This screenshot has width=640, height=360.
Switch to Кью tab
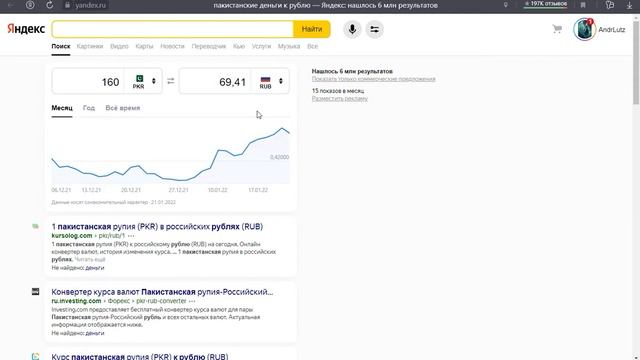click(x=239, y=47)
